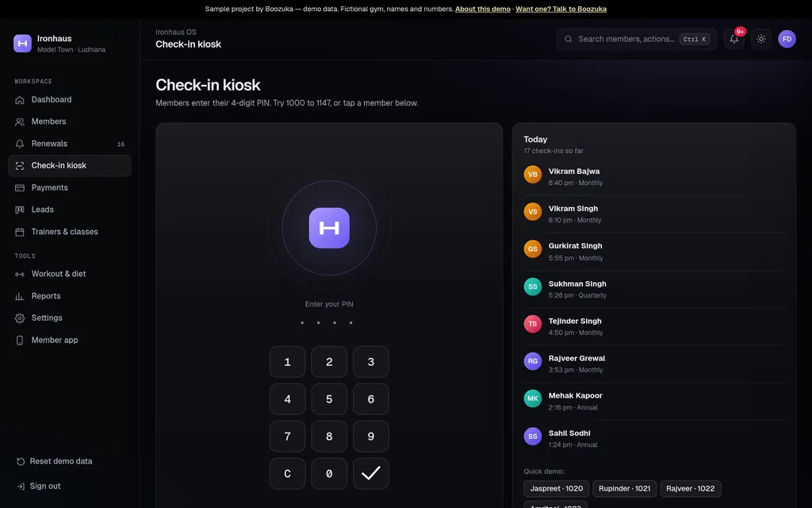Click the GS avatar for Gurkirat Singh
Screen dimensions: 812x508
tap(532, 249)
